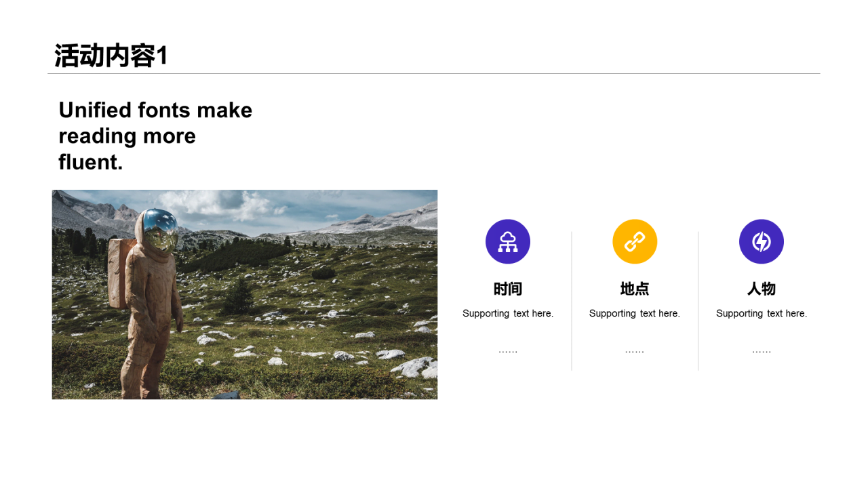
Task: Select the vertical divider between 时间 and 地点
Action: pos(572,301)
